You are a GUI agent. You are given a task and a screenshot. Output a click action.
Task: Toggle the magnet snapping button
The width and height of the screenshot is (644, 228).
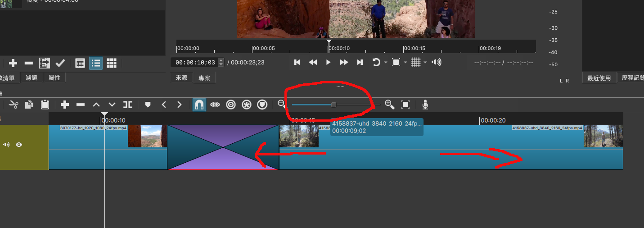199,105
